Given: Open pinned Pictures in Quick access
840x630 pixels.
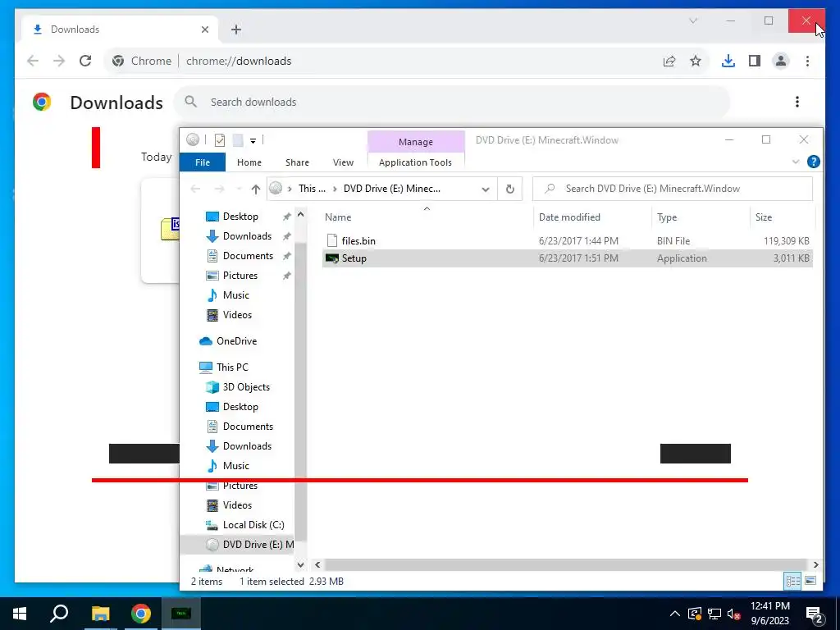Looking at the screenshot, I should coord(240,276).
